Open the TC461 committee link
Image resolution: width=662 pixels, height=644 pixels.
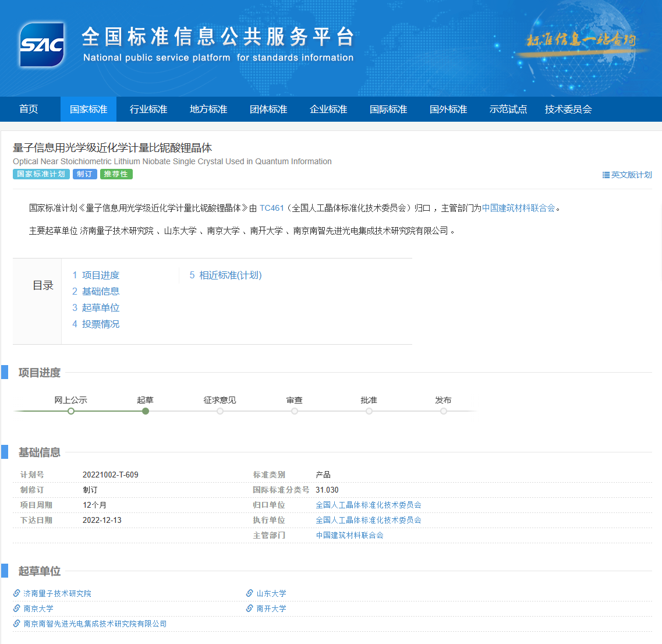(x=271, y=208)
